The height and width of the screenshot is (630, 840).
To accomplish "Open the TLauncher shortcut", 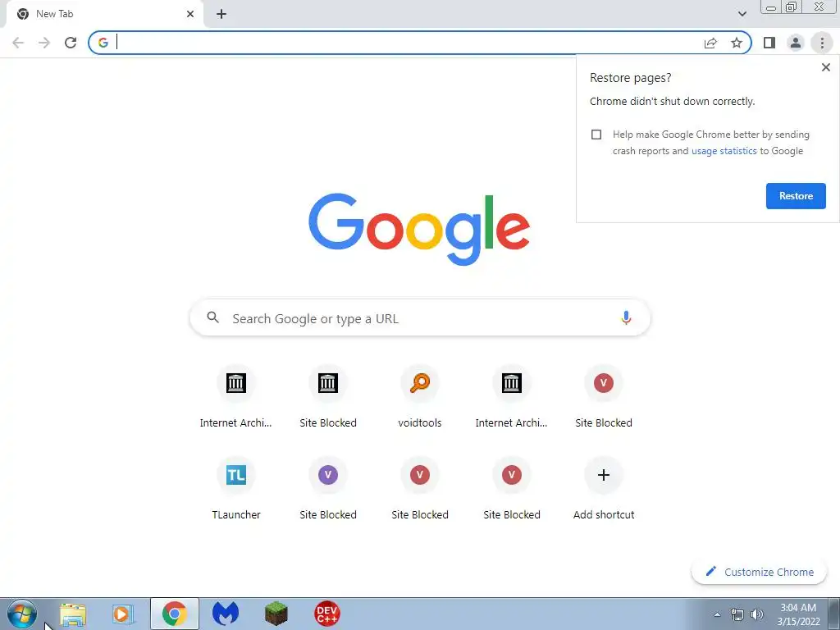I will coord(235,489).
